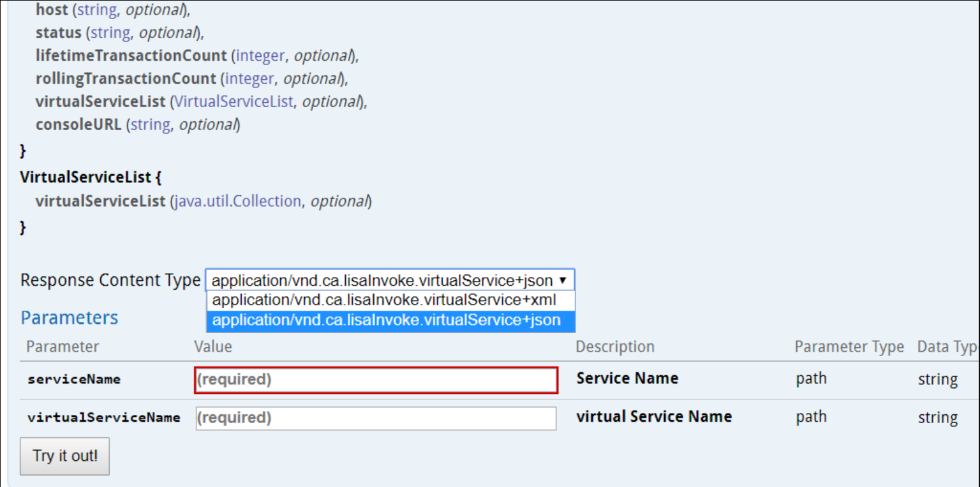This screenshot has height=487, width=980.
Task: Click the Value column header
Action: point(213,347)
